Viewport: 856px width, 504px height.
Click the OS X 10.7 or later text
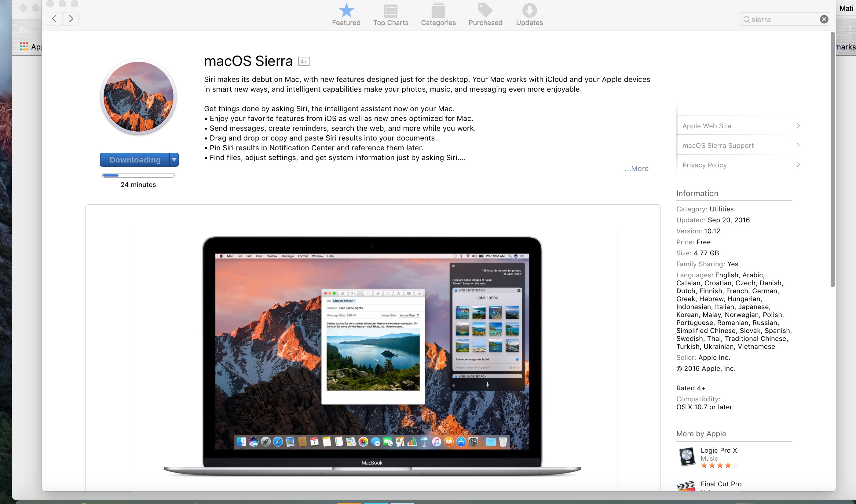(704, 407)
